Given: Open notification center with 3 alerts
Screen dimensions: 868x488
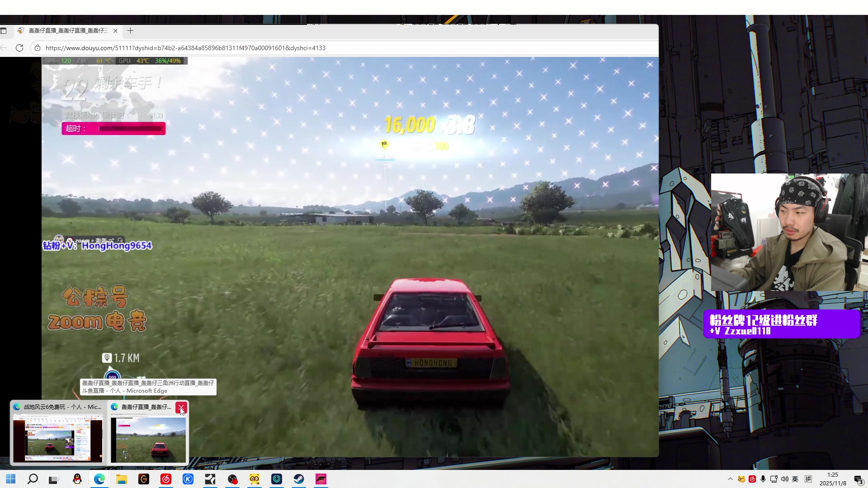Looking at the screenshot, I should click(858, 480).
